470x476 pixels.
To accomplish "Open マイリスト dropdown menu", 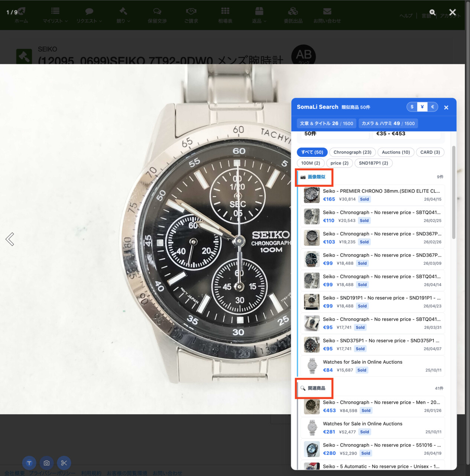I will [55, 16].
